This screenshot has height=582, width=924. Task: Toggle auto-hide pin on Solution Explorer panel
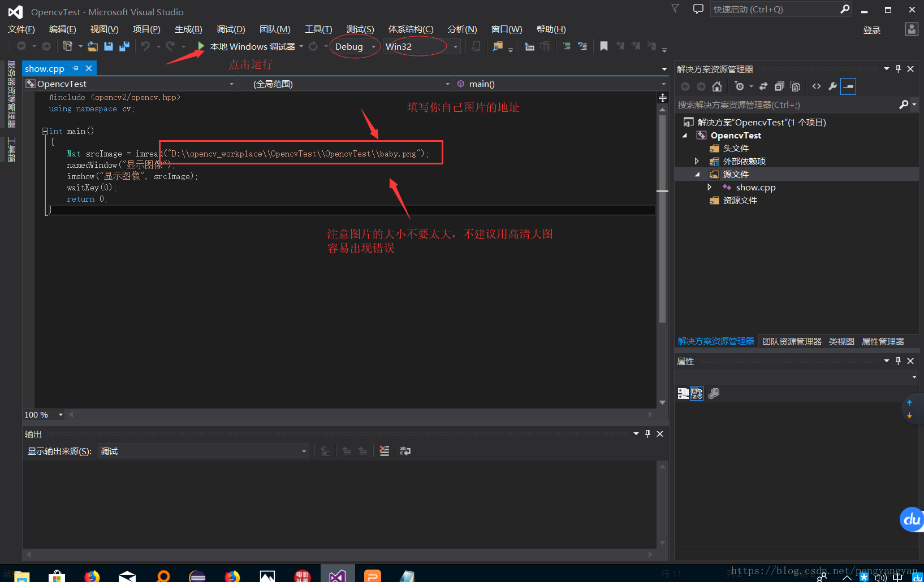(x=899, y=69)
